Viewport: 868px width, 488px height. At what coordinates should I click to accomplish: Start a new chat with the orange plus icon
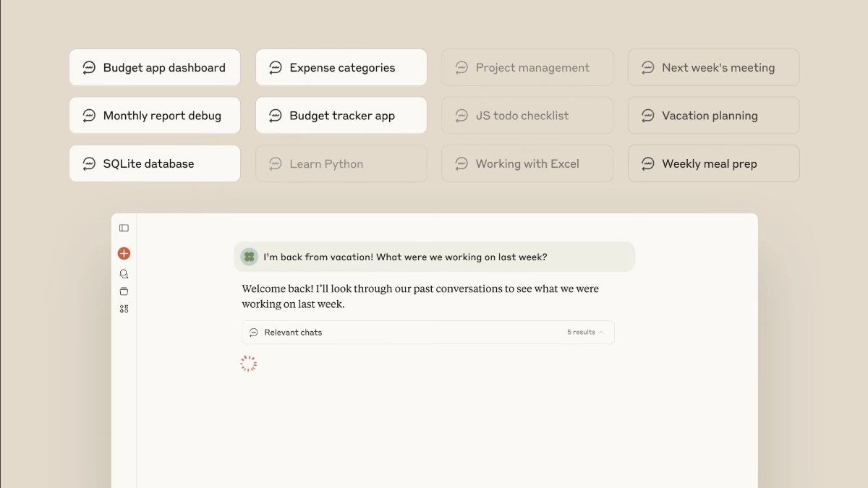[x=124, y=254]
